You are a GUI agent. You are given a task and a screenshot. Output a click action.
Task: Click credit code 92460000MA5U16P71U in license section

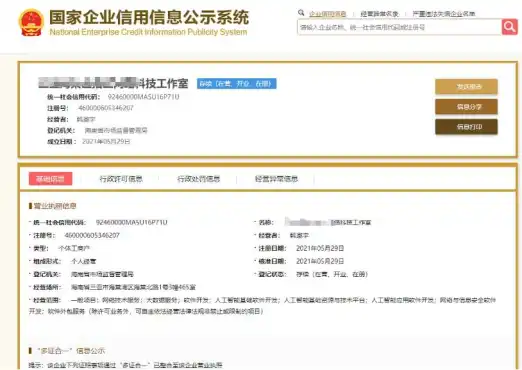coord(131,222)
